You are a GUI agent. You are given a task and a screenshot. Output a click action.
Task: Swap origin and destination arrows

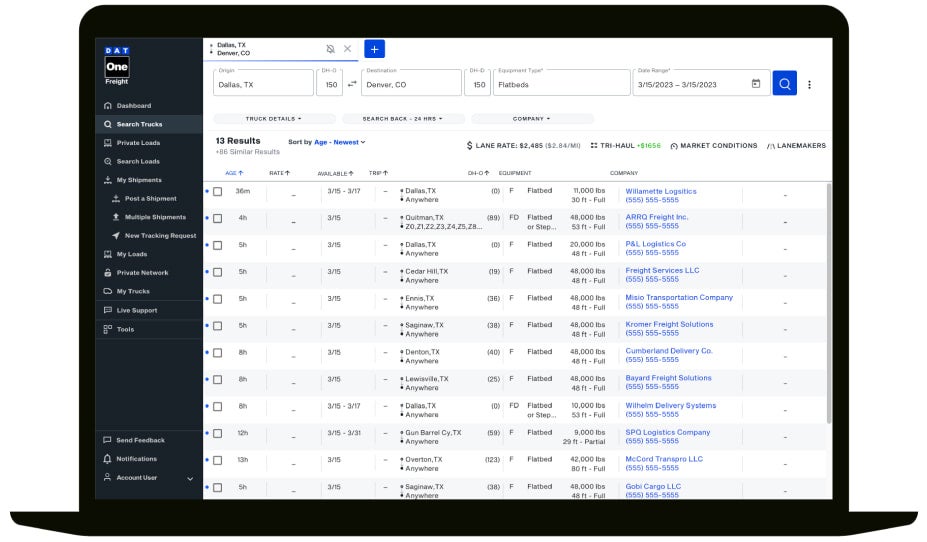352,84
